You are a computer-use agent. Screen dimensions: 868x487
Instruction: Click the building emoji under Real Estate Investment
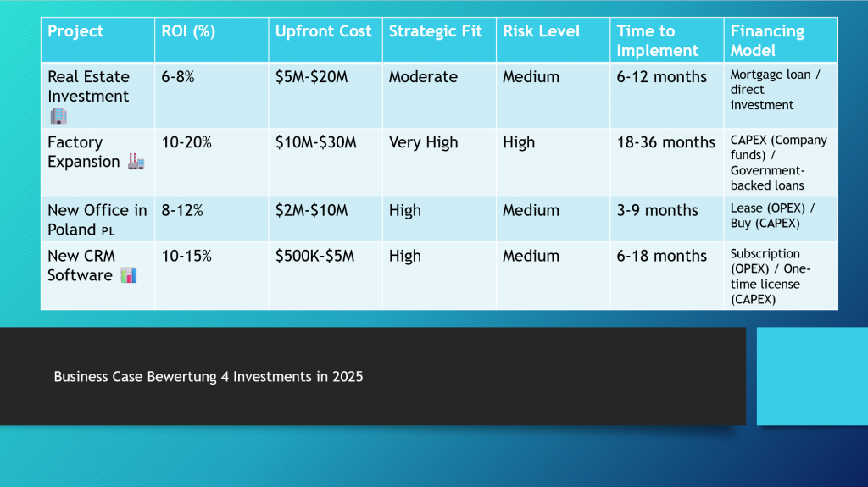58,116
